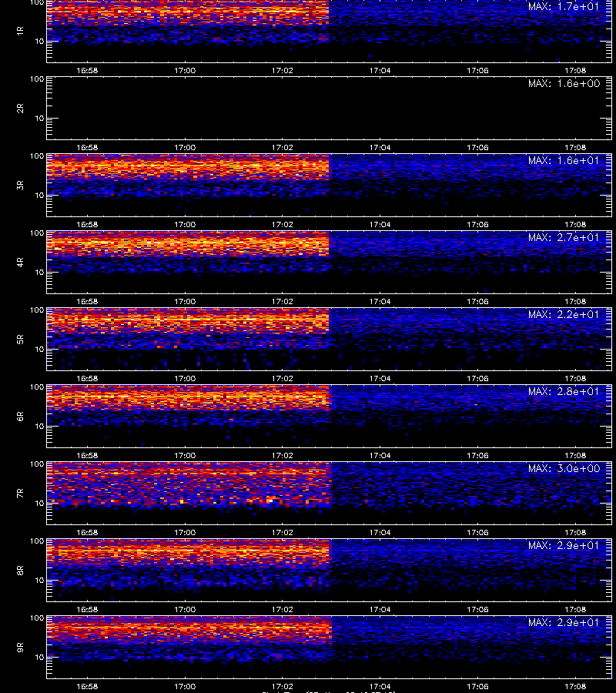Screen dimensions: 616x693
Task: Click the MAX: 2.9e+01 label in panel 9R
Action: click(x=564, y=622)
